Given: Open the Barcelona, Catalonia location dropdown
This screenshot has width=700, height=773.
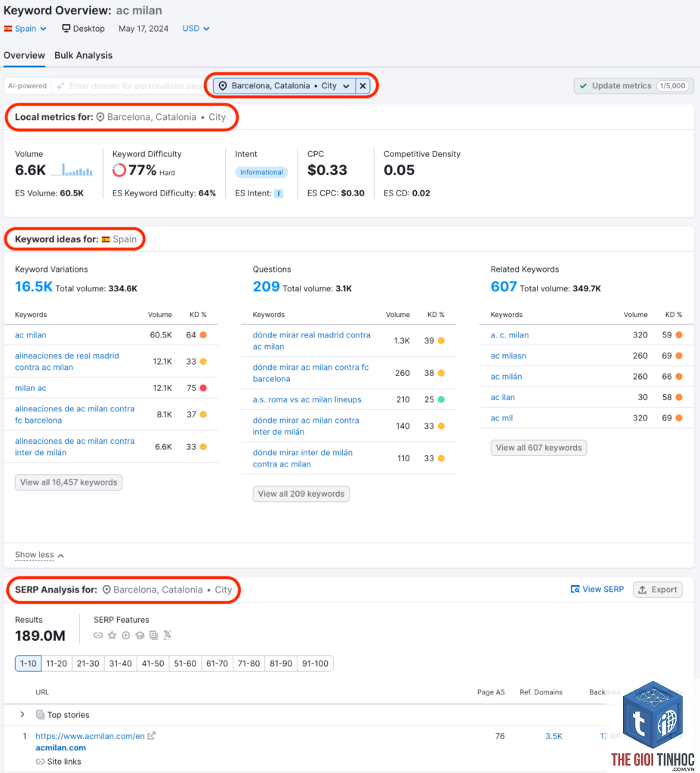Looking at the screenshot, I should click(x=284, y=86).
